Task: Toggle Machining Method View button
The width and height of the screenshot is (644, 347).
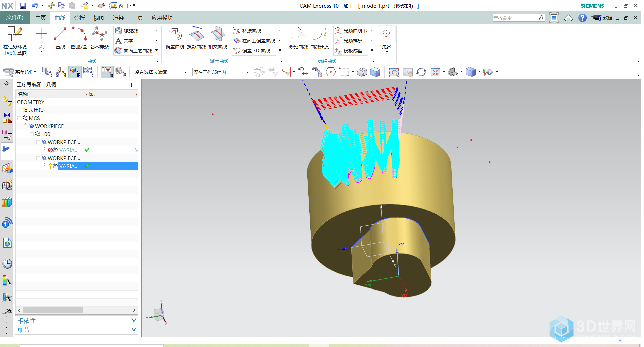Action: [x=88, y=72]
